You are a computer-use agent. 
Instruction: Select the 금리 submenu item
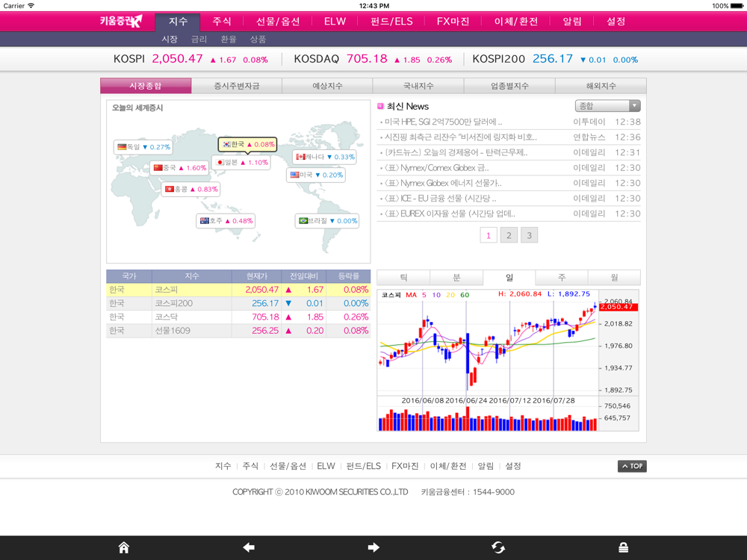pos(199,39)
